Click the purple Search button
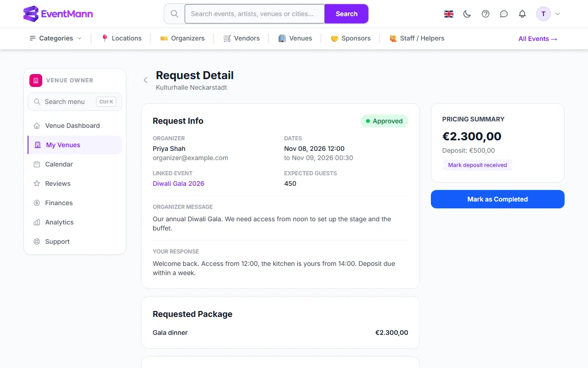The height and width of the screenshot is (368, 588). pos(346,14)
